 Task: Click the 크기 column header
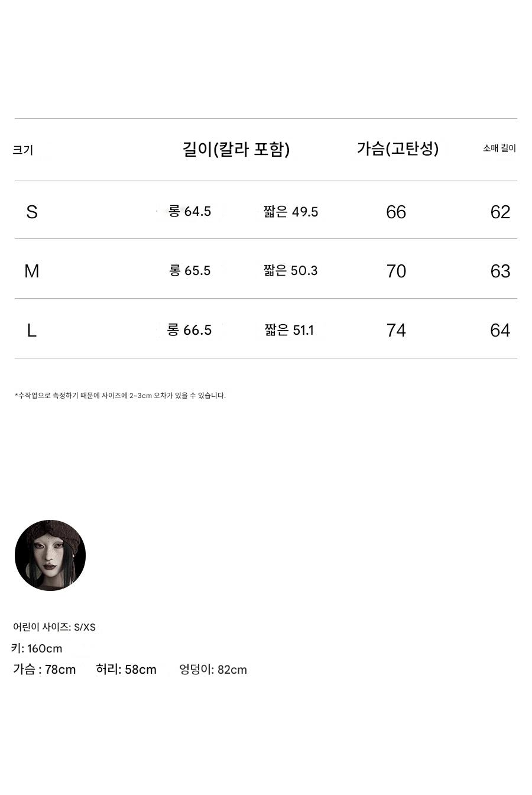(x=23, y=150)
